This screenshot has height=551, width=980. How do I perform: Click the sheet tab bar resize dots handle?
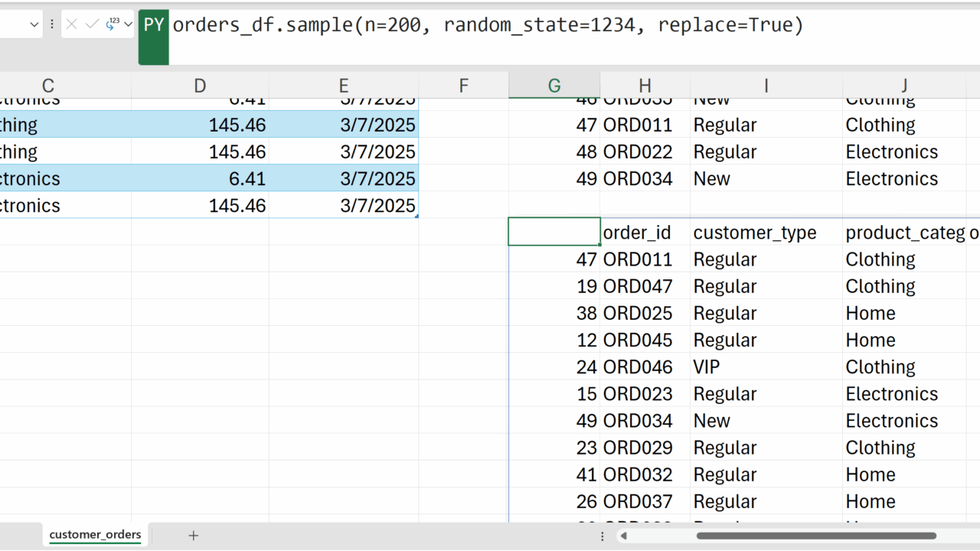tap(603, 536)
